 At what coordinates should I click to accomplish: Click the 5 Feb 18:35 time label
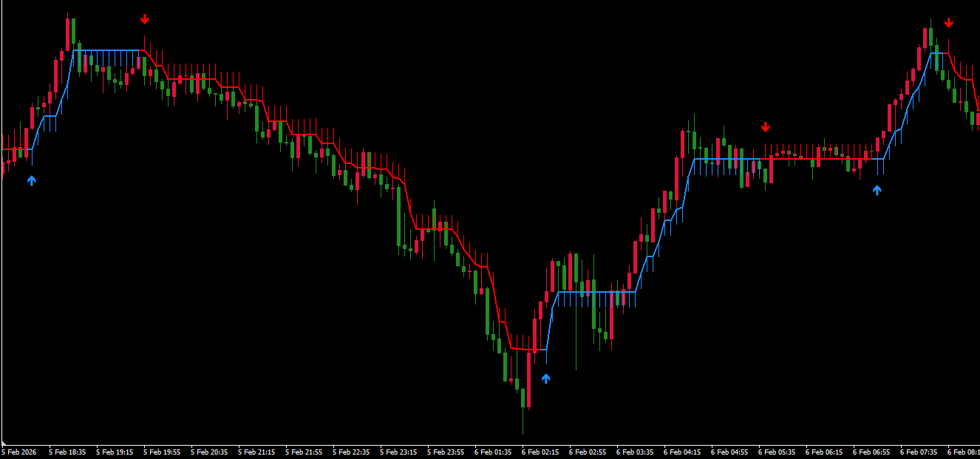click(x=67, y=452)
